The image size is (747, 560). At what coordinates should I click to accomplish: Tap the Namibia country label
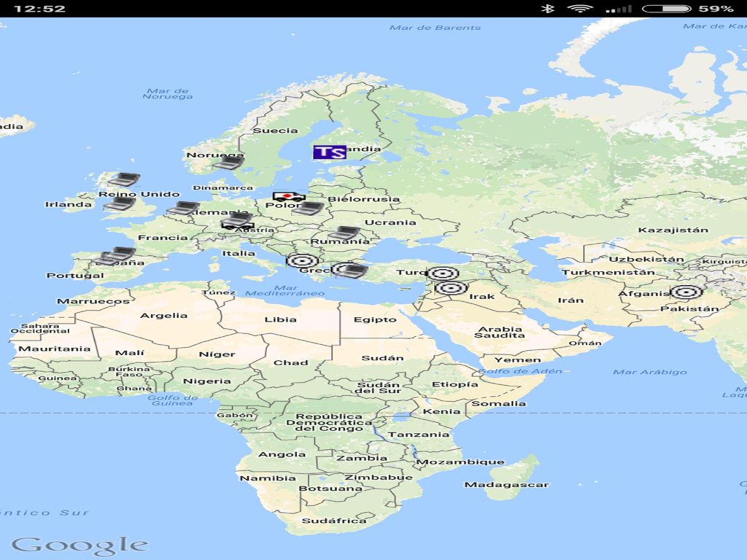(268, 478)
